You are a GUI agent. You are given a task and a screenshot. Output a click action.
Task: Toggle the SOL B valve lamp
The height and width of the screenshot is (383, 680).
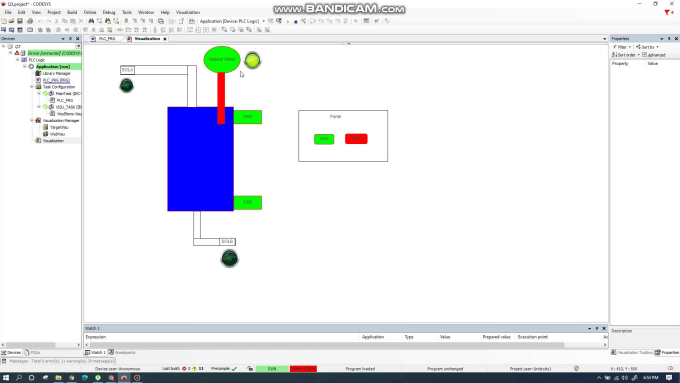point(229,259)
